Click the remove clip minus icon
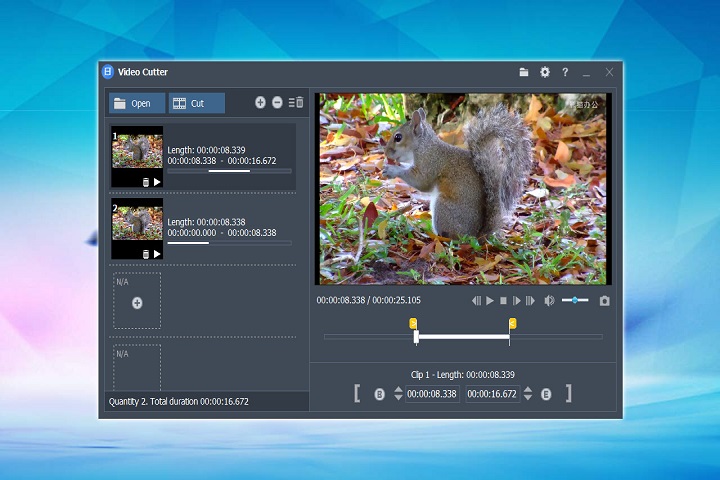Viewport: 720px width, 480px height. 277,102
